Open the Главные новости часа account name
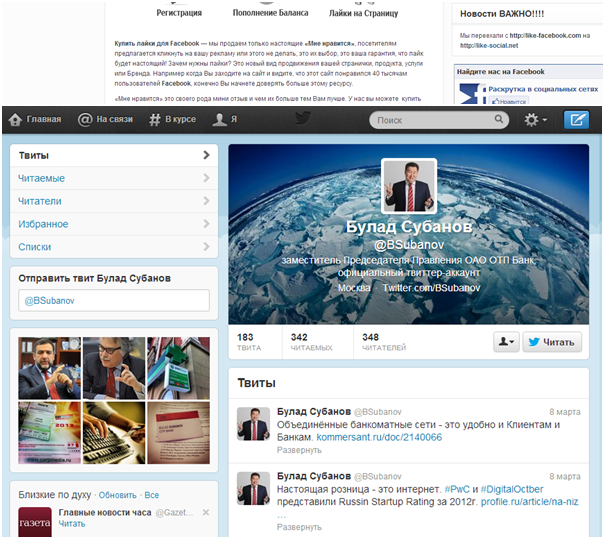 click(105, 512)
